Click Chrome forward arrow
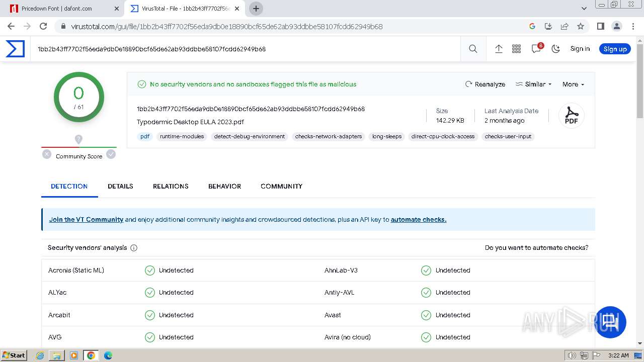The height and width of the screenshot is (362, 644). (27, 26)
